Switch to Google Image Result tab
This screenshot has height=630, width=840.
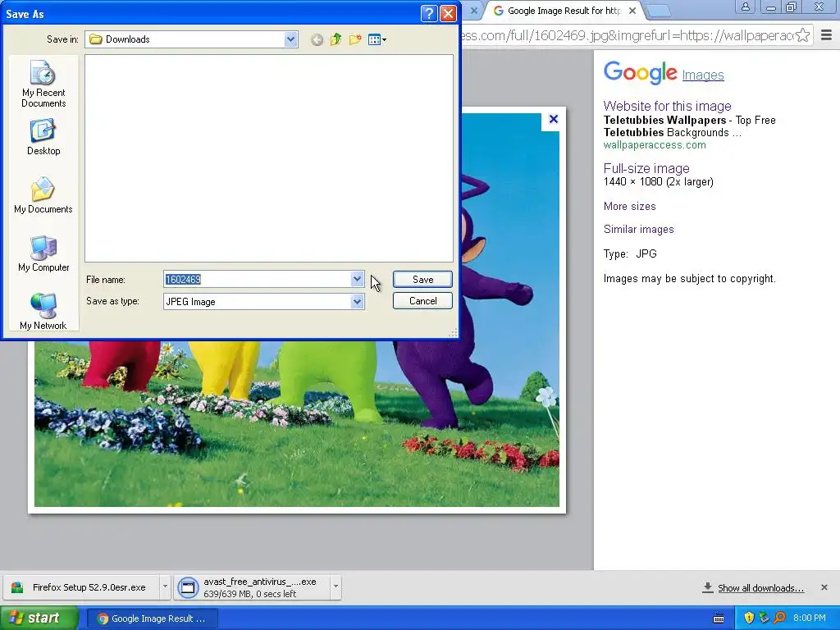(x=563, y=11)
